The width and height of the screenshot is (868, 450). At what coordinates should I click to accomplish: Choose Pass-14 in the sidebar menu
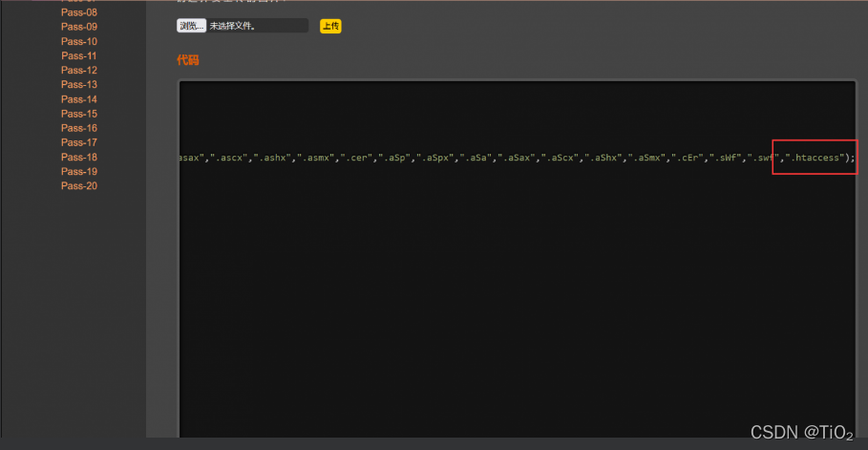pos(79,99)
